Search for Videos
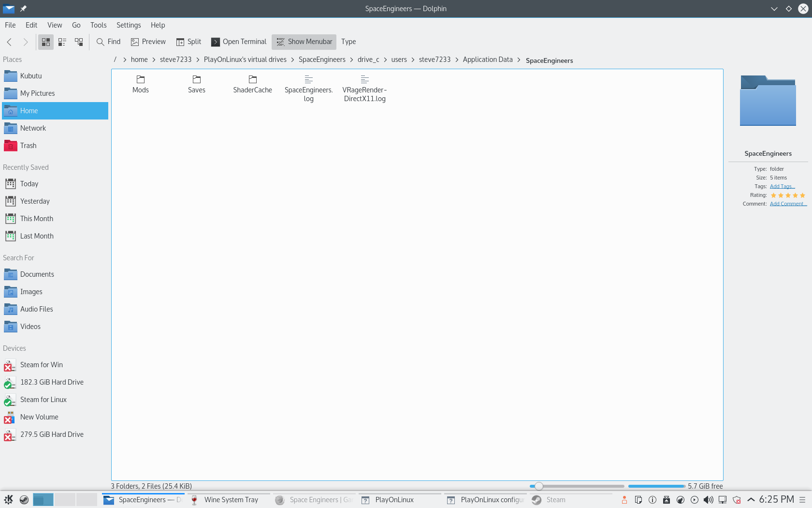The image size is (812, 508). tap(55, 327)
